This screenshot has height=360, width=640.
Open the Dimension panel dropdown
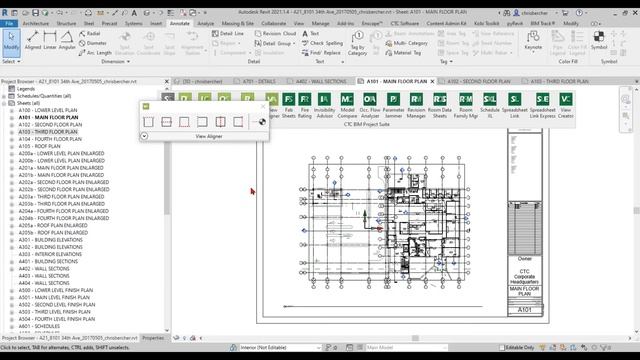click(x=116, y=62)
